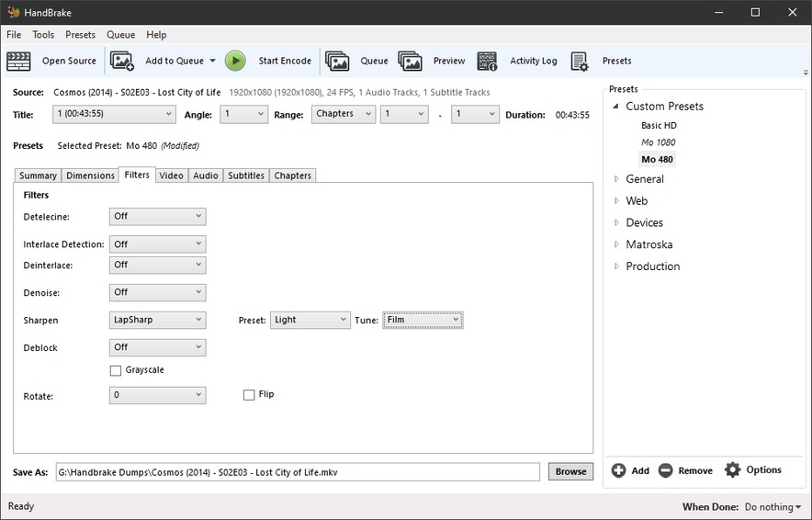
Task: Open the ending chapter dropdown
Action: pyautogui.click(x=475, y=114)
